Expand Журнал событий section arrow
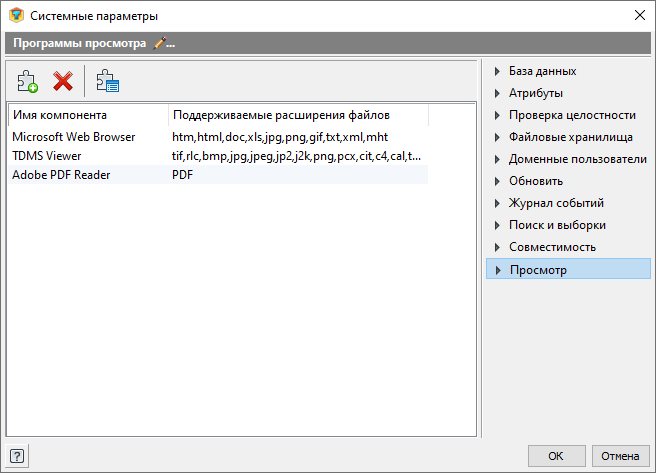656x473 pixels. coord(497,203)
